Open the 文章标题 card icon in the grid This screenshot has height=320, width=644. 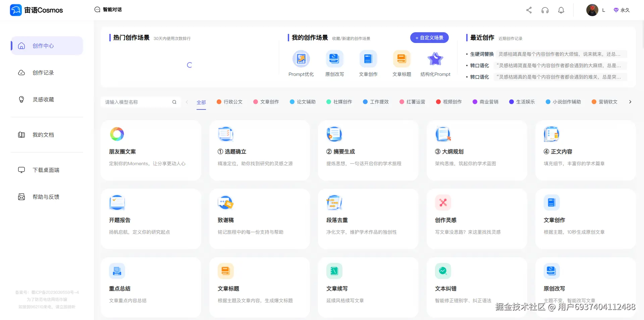[226, 271]
